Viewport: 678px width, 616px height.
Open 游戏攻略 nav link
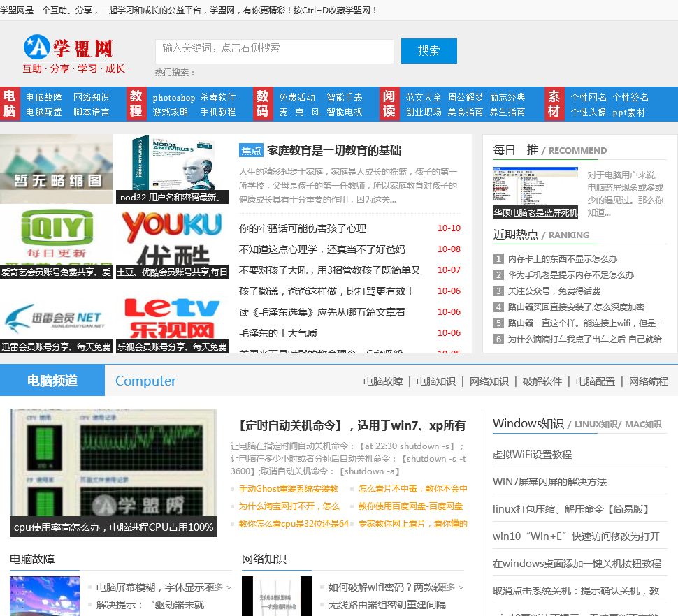(171, 112)
